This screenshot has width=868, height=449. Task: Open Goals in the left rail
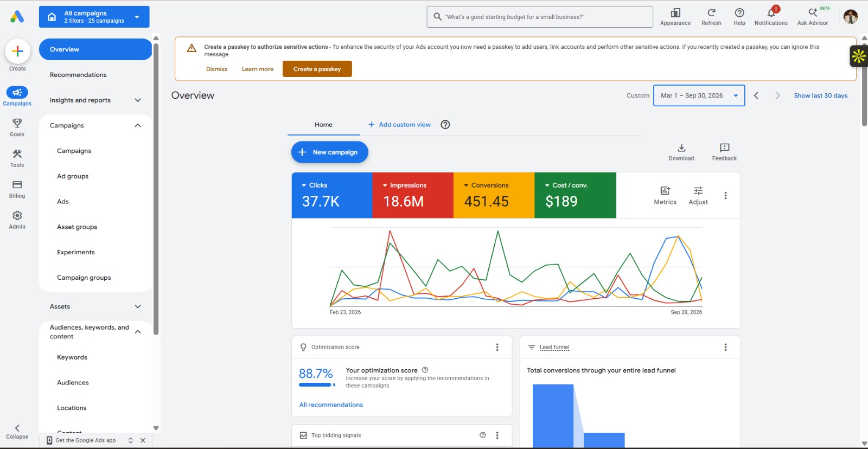(17, 127)
